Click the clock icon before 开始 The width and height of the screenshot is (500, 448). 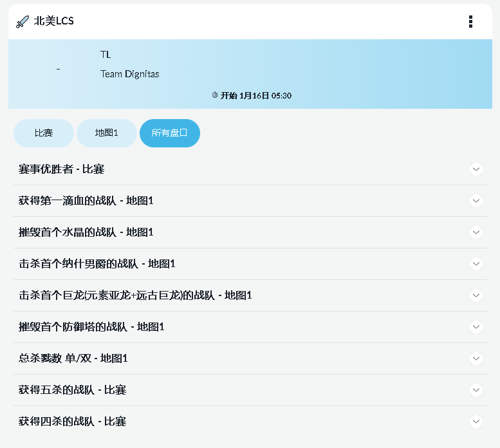click(x=215, y=95)
